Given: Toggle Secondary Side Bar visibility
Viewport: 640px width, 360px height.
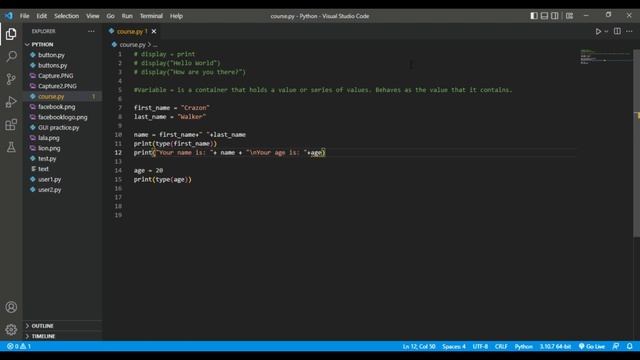Looking at the screenshot, I should 555,16.
